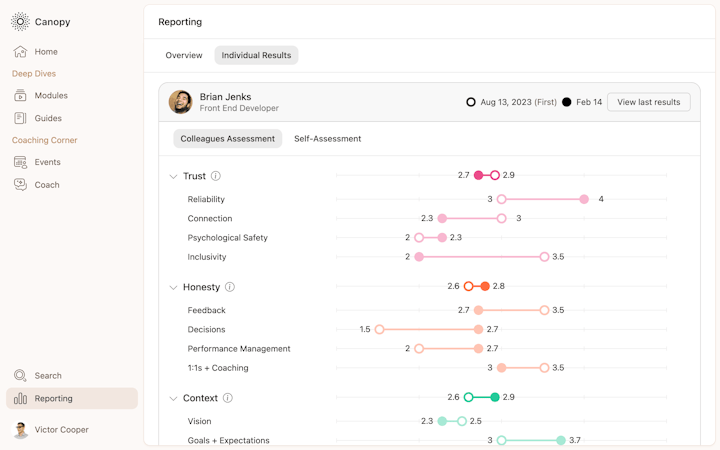Open the Events calendar icon
This screenshot has height=450, width=720.
[20, 162]
